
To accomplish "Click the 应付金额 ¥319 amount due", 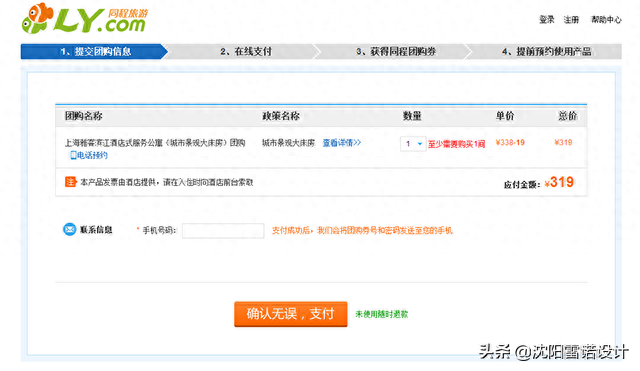I will [539, 183].
